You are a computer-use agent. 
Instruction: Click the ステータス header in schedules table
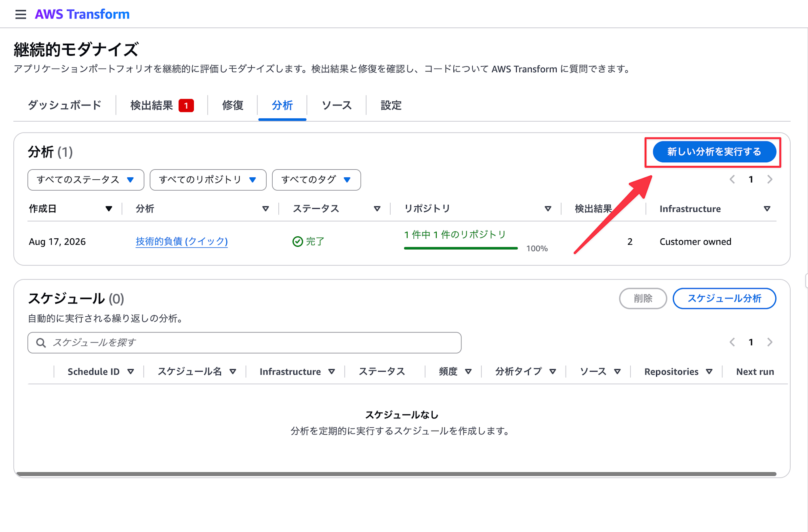[382, 372]
